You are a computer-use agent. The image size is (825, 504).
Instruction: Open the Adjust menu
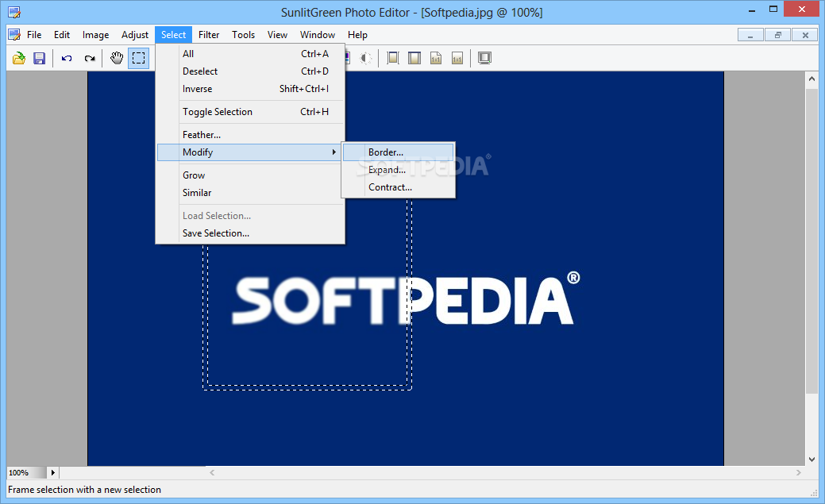tap(135, 35)
